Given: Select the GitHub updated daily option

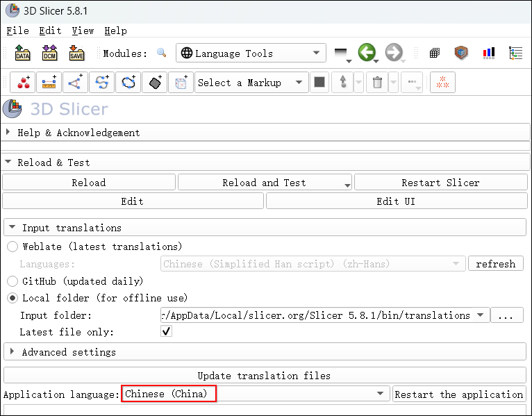Looking at the screenshot, I should (13, 281).
